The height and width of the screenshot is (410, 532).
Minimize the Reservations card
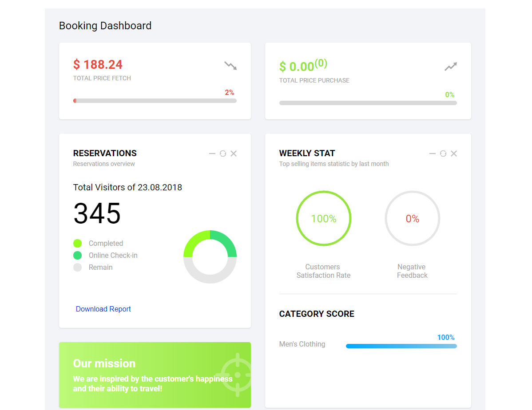(212, 154)
